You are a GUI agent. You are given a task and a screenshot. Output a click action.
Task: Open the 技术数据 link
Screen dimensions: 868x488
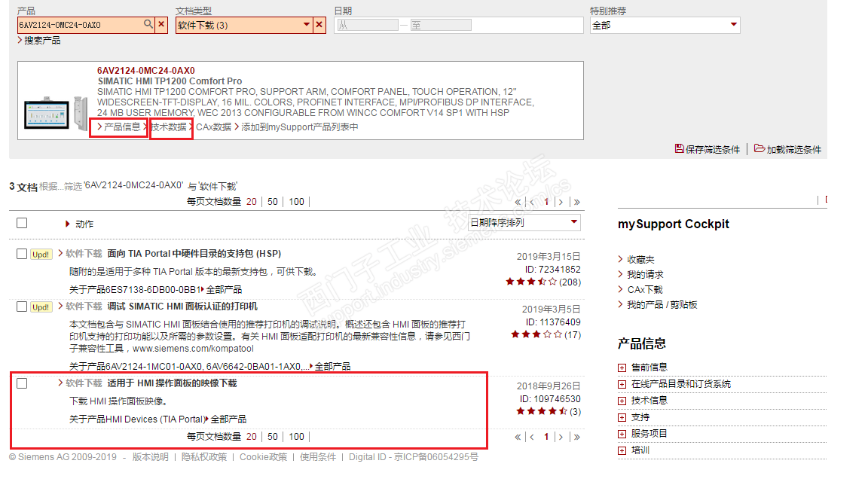(x=169, y=127)
